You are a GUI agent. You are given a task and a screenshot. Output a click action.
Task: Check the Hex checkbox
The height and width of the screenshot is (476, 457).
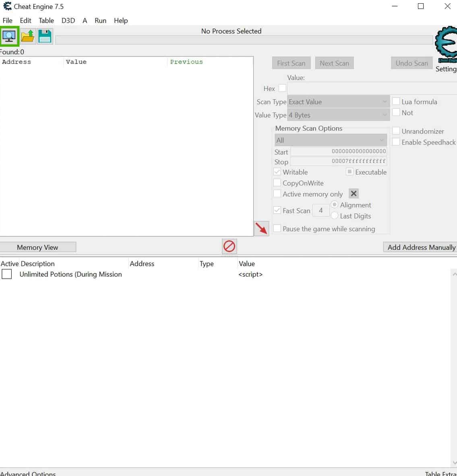[282, 88]
